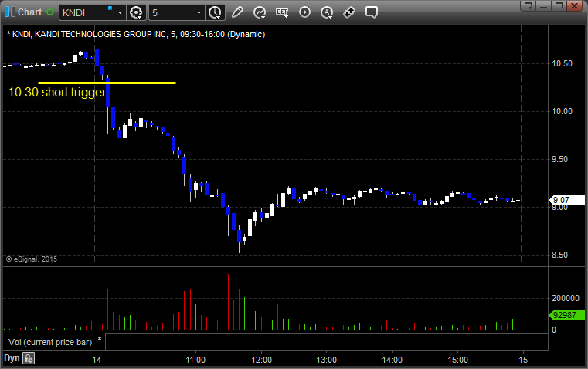Open the window options menu button
Image resolution: width=588 pixels, height=369 pixels.
point(528,5)
